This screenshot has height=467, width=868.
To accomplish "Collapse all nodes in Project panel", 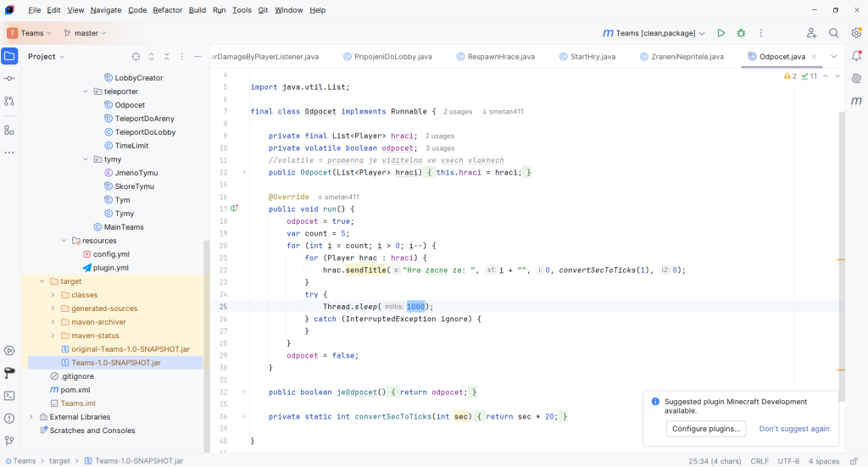I will (x=167, y=57).
